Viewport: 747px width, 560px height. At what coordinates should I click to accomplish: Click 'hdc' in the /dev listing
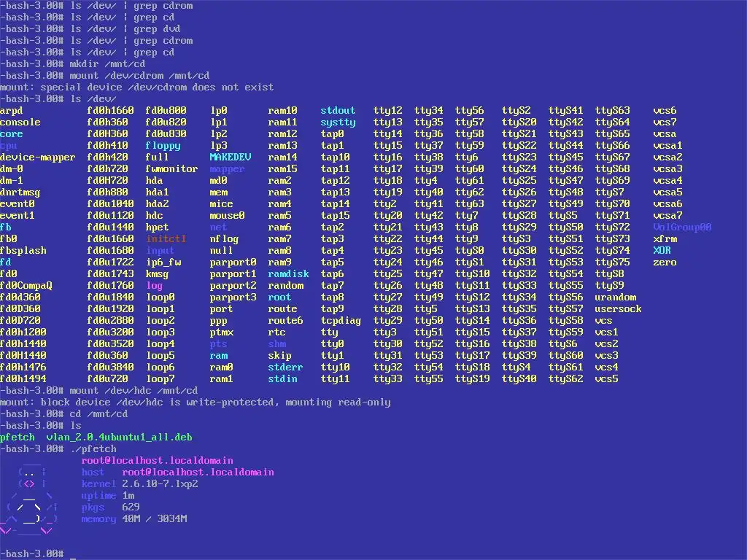(x=155, y=215)
